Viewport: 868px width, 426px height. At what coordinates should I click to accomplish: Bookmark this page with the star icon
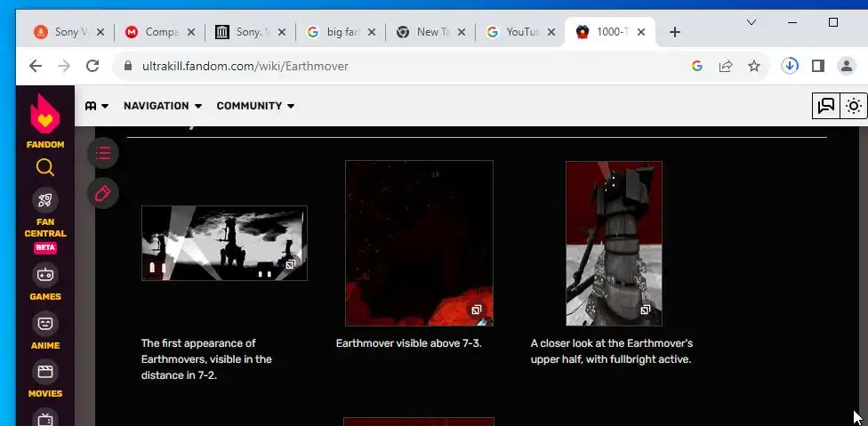(x=754, y=67)
